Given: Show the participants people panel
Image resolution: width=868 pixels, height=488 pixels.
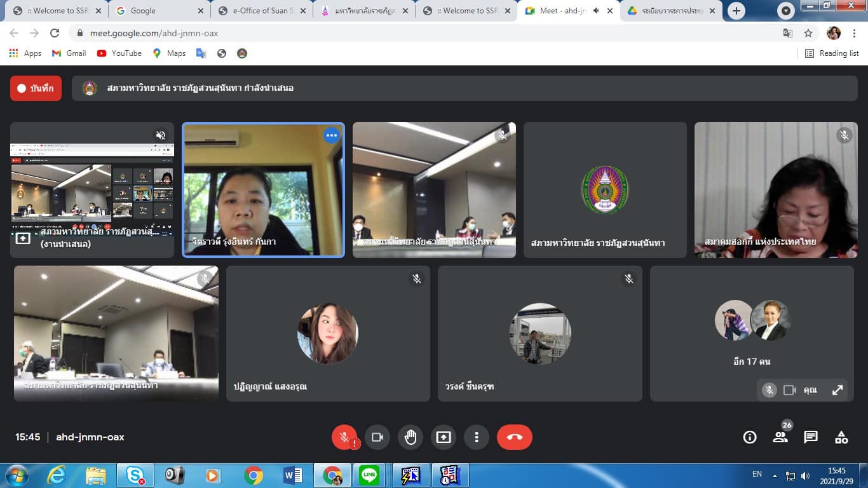Looking at the screenshot, I should [780, 437].
